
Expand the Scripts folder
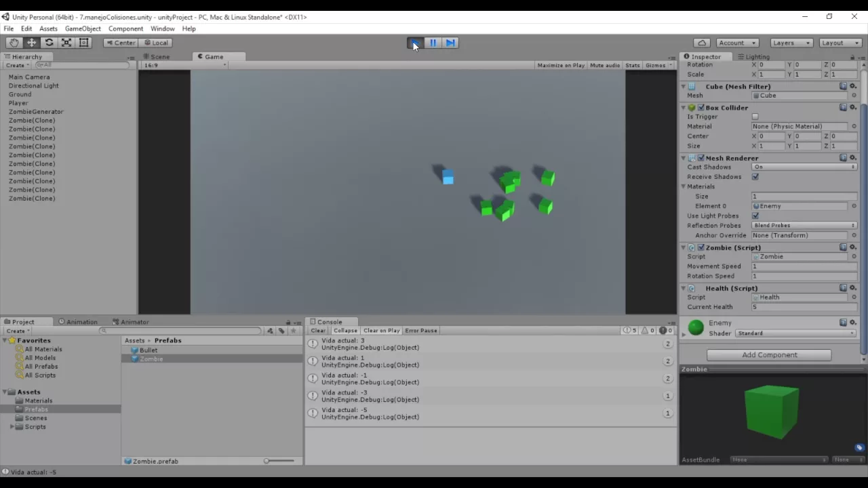click(12, 427)
